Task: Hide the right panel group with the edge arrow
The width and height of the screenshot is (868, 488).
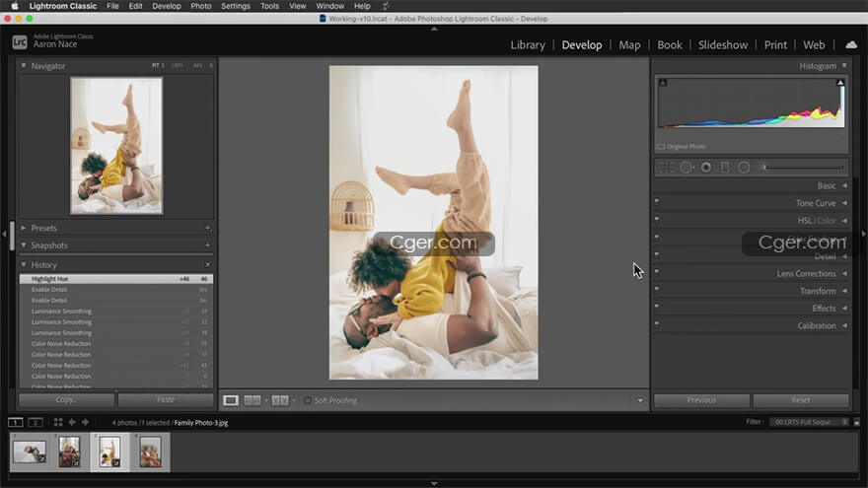Action: pos(863,234)
